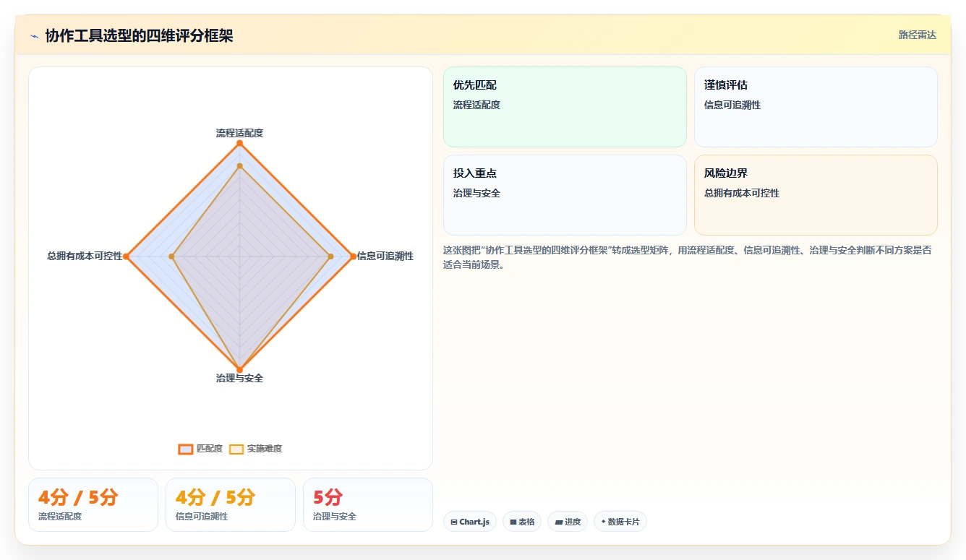Image resolution: width=966 pixels, height=560 pixels.
Task: Toggle the 匹配度 legend item
Action: click(201, 449)
